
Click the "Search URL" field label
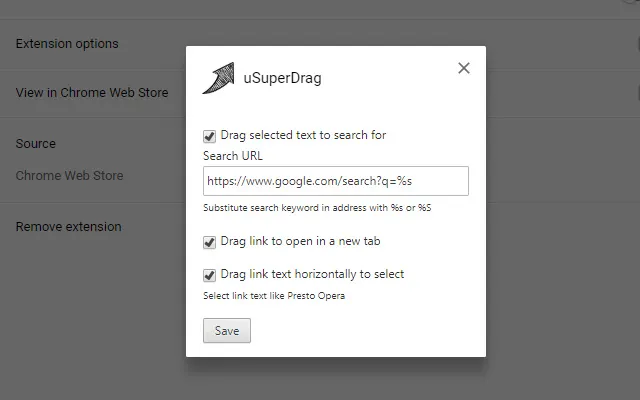[233, 156]
